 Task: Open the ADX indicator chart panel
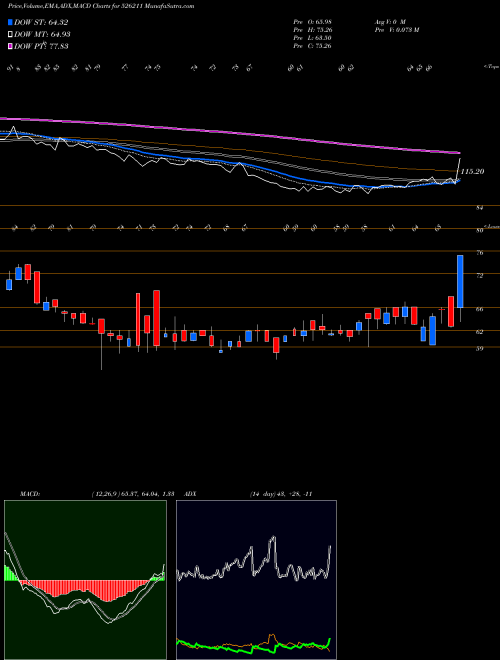pyautogui.click(x=256, y=580)
